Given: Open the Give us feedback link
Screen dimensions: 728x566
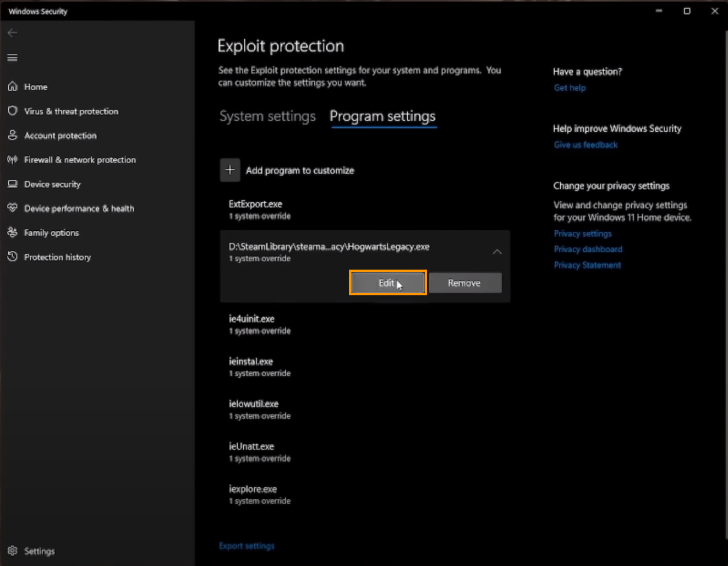Looking at the screenshot, I should point(585,145).
